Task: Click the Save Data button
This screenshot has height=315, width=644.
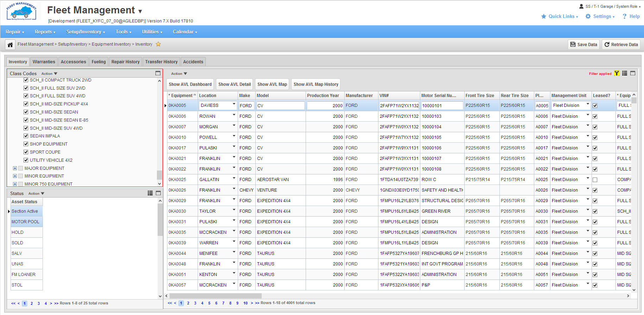Action: pos(584,45)
